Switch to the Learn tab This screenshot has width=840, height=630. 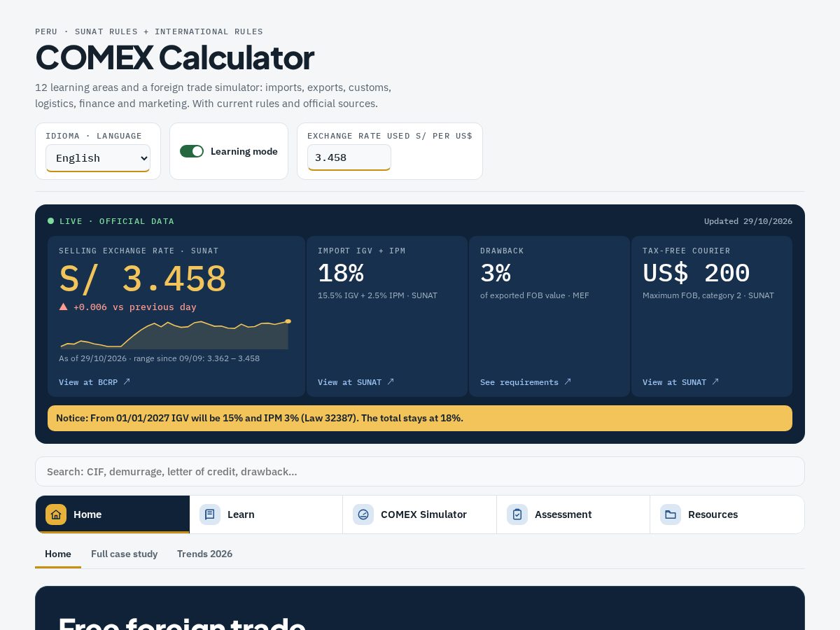coord(266,514)
